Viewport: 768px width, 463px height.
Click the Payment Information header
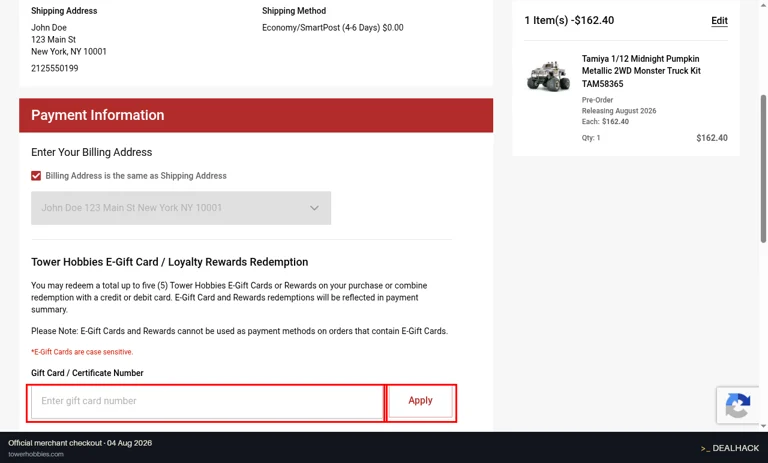point(256,115)
